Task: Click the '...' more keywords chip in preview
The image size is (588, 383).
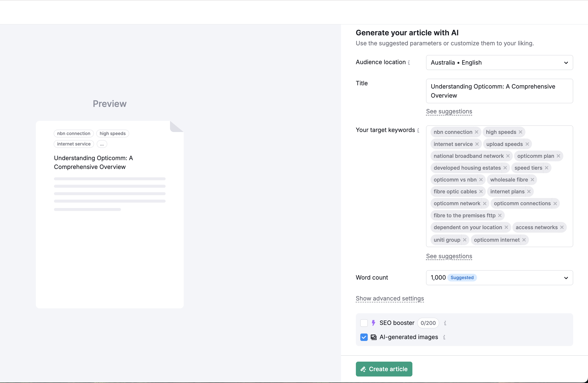Action: pos(102,144)
